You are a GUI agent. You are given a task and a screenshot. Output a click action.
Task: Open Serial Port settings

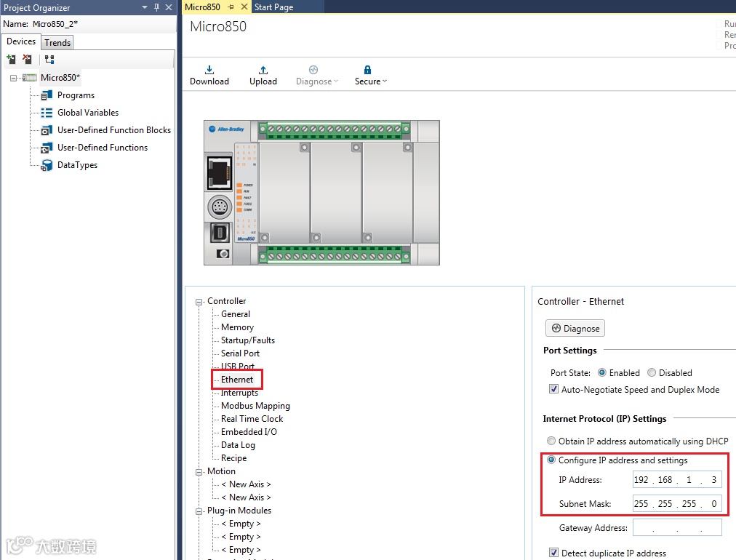tap(240, 353)
